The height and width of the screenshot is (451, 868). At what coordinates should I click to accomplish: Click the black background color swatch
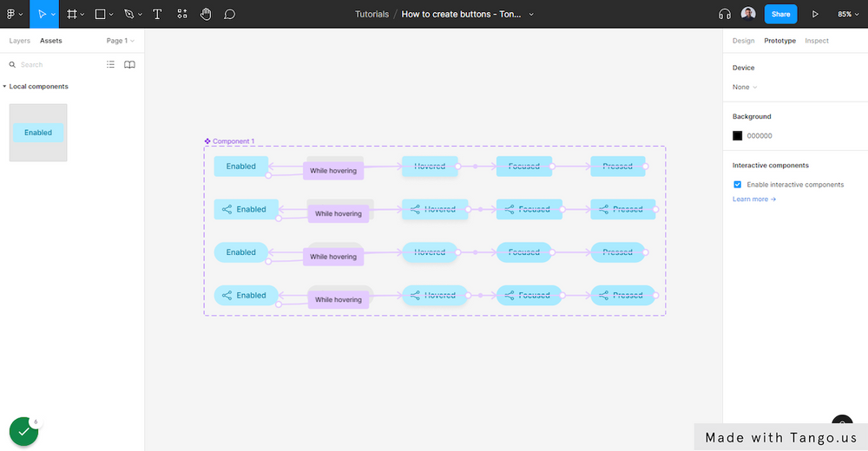(x=738, y=135)
